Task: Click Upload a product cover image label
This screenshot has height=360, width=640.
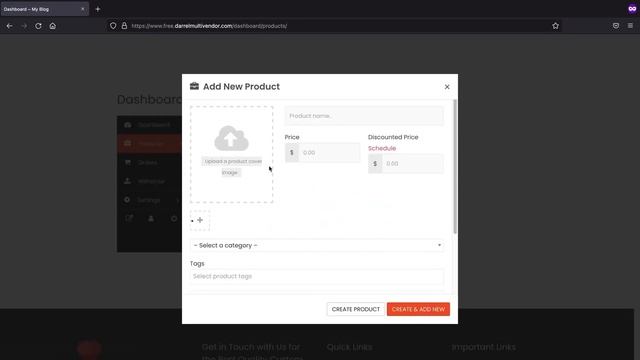Action: click(x=232, y=167)
